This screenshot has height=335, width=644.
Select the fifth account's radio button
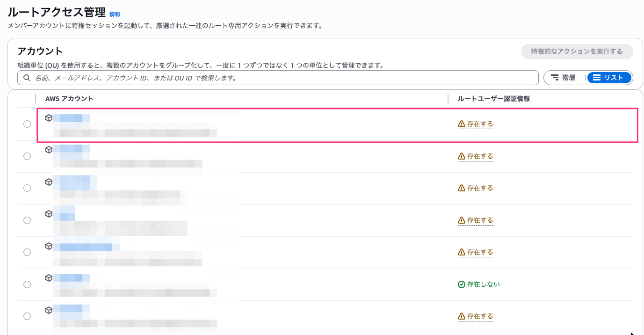27,252
